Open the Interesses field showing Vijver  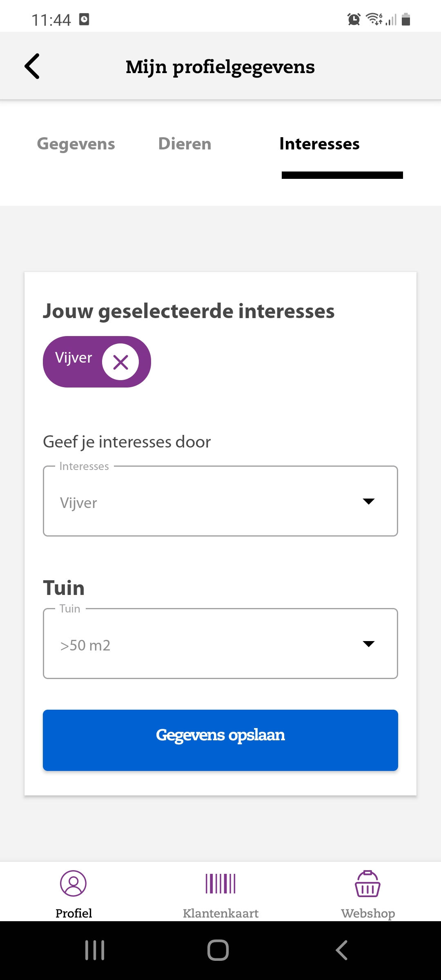220,501
